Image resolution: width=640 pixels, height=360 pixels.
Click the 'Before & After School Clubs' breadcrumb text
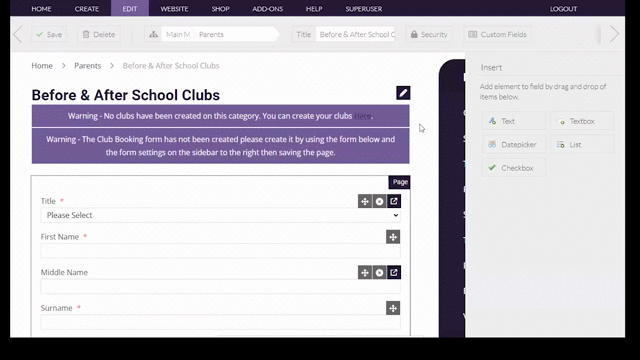(x=171, y=66)
